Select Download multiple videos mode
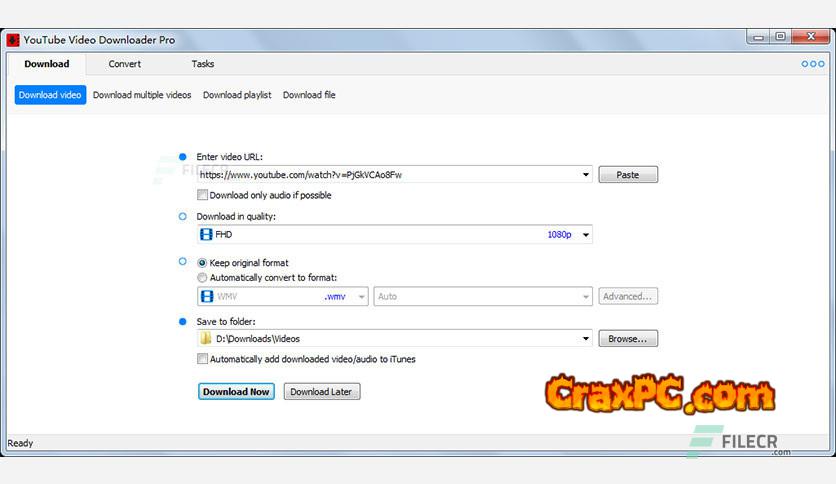836x484 pixels. click(142, 95)
